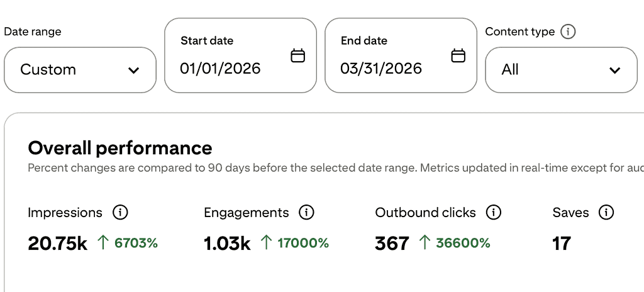The height and width of the screenshot is (292, 644).
Task: Open the End date calendar picker icon
Action: (x=458, y=56)
